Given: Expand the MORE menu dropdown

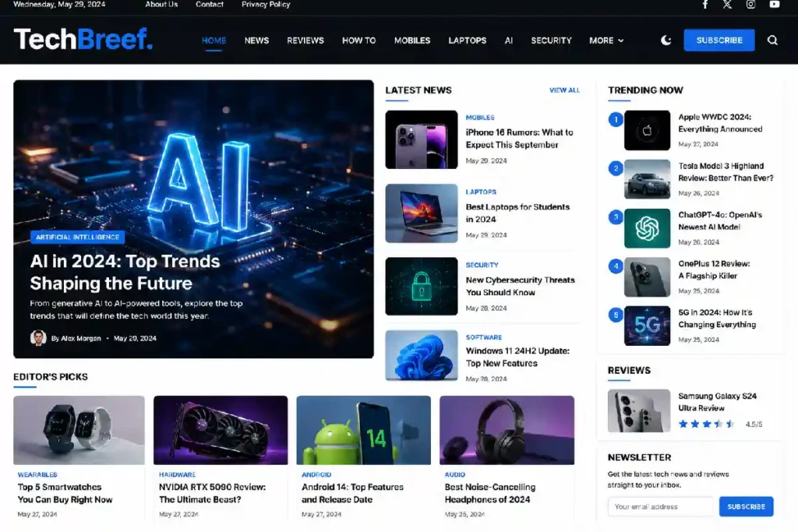Looking at the screenshot, I should [606, 41].
